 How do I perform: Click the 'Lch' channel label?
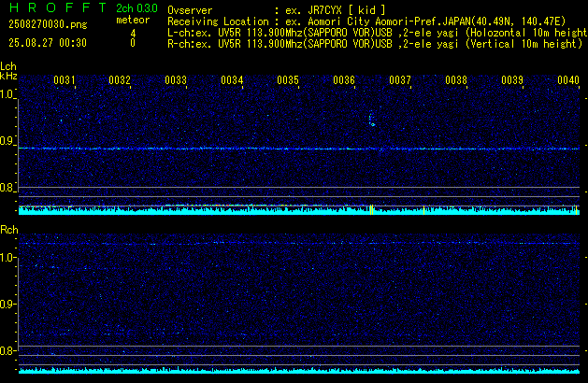[8, 66]
